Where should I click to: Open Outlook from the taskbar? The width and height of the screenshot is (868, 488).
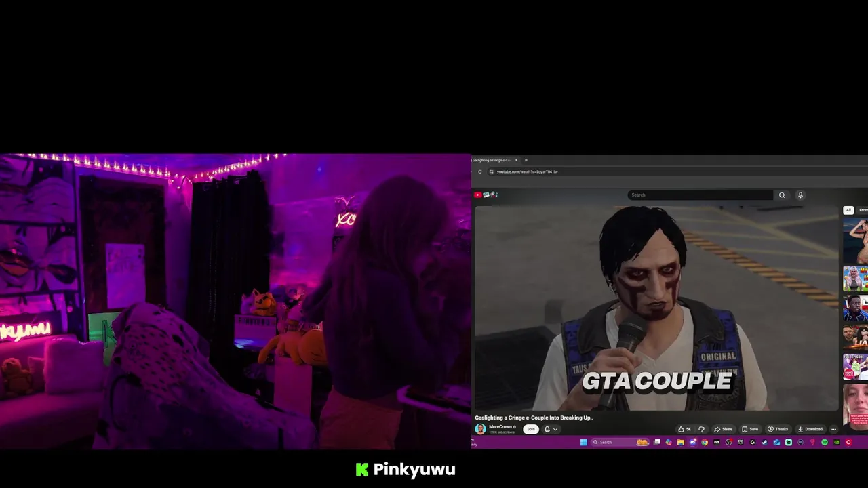point(776,442)
